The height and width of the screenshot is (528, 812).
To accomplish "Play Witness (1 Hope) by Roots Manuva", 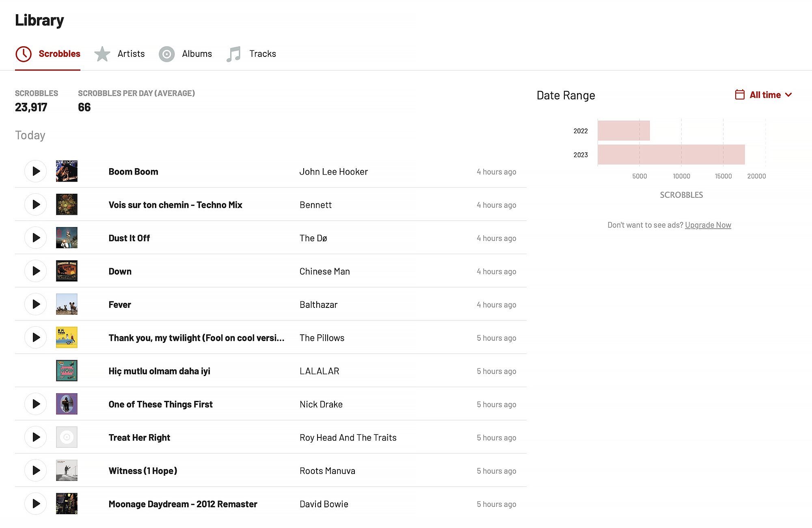I will (x=35, y=470).
